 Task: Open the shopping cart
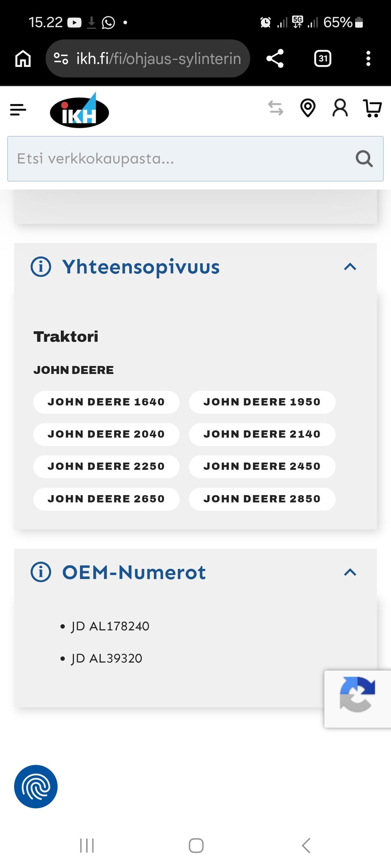pyautogui.click(x=372, y=108)
